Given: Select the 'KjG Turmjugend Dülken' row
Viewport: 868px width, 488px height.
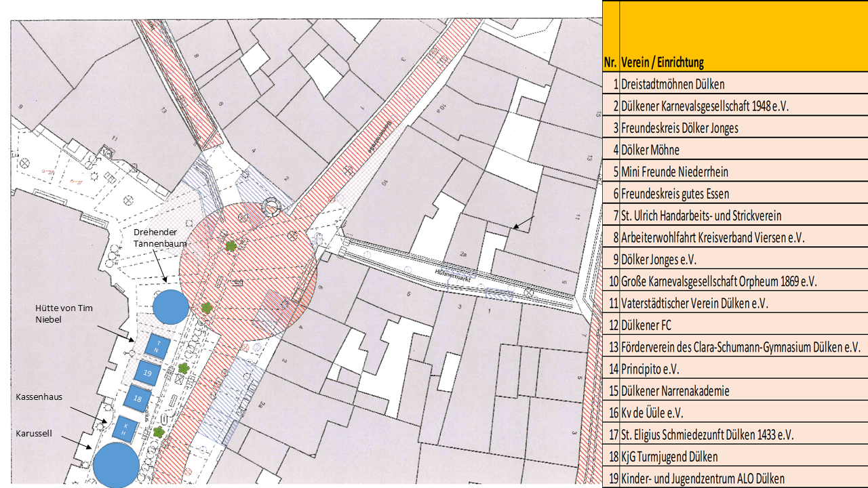Looking at the screenshot, I should [x=669, y=457].
